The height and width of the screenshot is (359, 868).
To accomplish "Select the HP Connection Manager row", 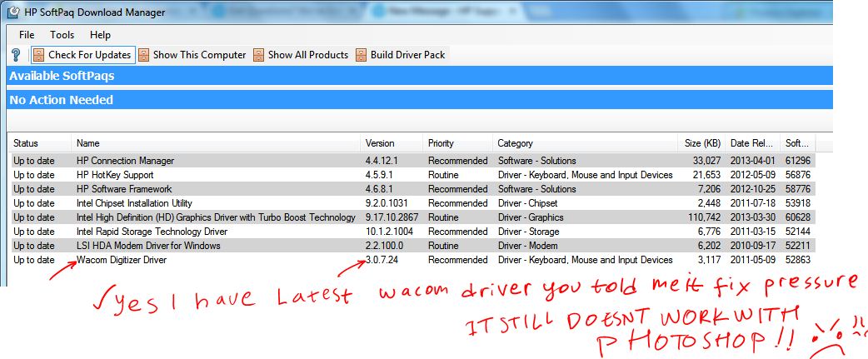I will 412,161.
